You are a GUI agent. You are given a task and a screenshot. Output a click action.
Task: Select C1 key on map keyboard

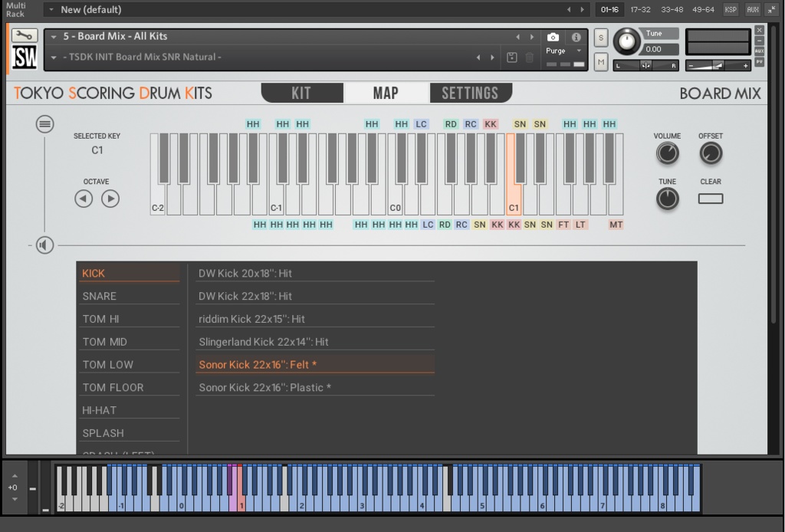(x=514, y=200)
